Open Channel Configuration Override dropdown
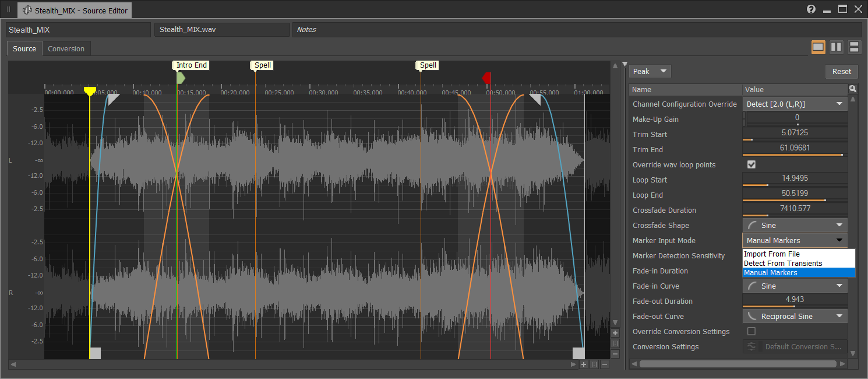Viewport: 868px width, 379px height. point(795,104)
